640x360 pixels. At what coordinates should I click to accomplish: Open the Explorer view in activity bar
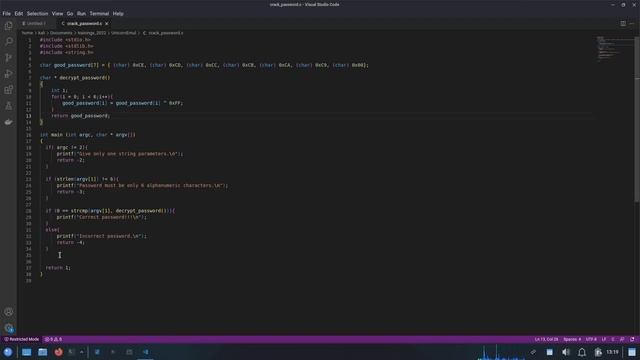pyautogui.click(x=8, y=26)
